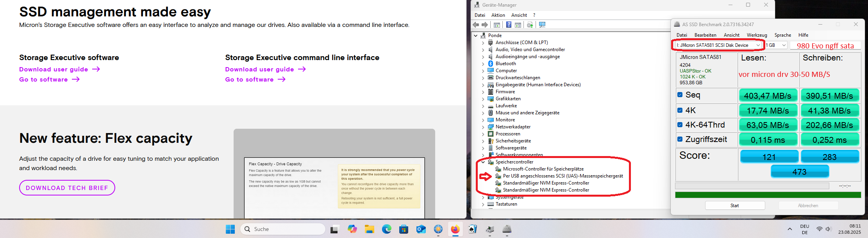The width and height of the screenshot is (868, 238).
Task: Click the Druckwarteschlangen printer icon
Action: [x=491, y=78]
